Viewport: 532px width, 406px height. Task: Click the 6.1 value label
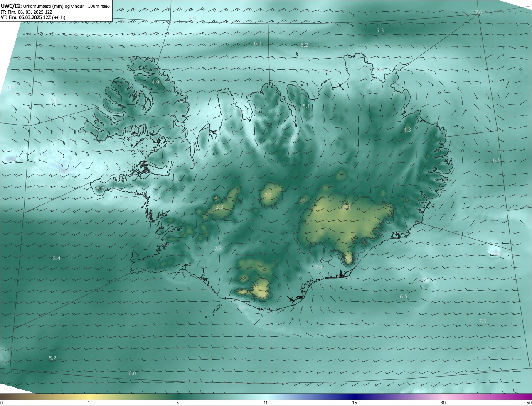pos(258,44)
